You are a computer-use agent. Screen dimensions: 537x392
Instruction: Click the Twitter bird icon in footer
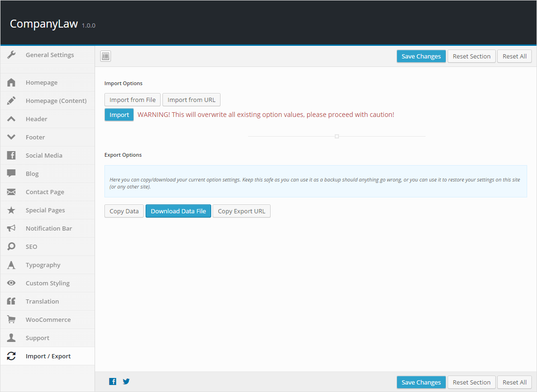pos(126,381)
